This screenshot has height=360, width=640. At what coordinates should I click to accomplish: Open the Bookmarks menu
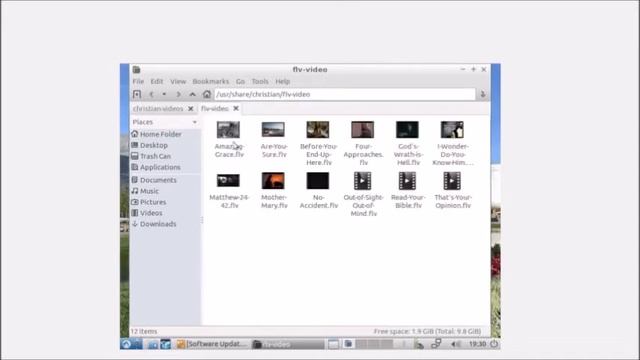[211, 81]
